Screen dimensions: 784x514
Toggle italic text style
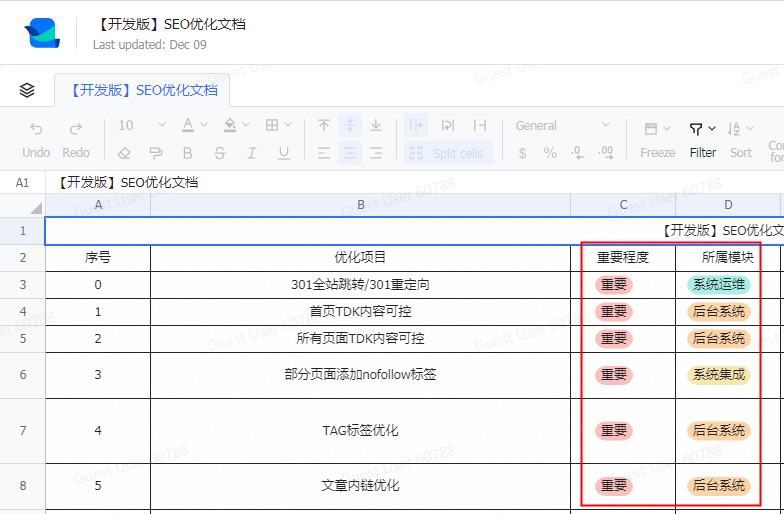(x=252, y=153)
